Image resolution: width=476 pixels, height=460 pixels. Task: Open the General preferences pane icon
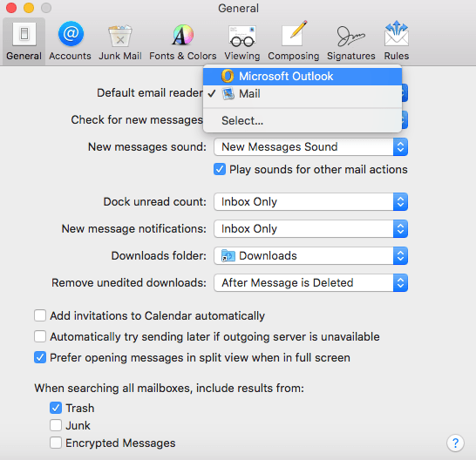tap(24, 34)
